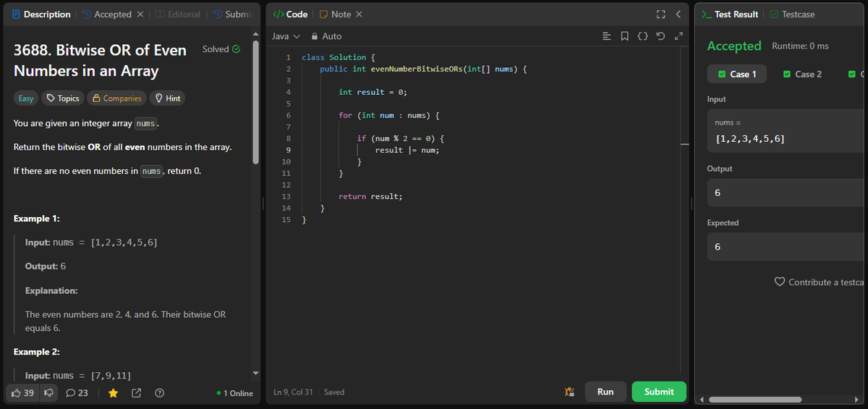Submit the solution
This screenshot has height=409, width=868.
click(659, 392)
